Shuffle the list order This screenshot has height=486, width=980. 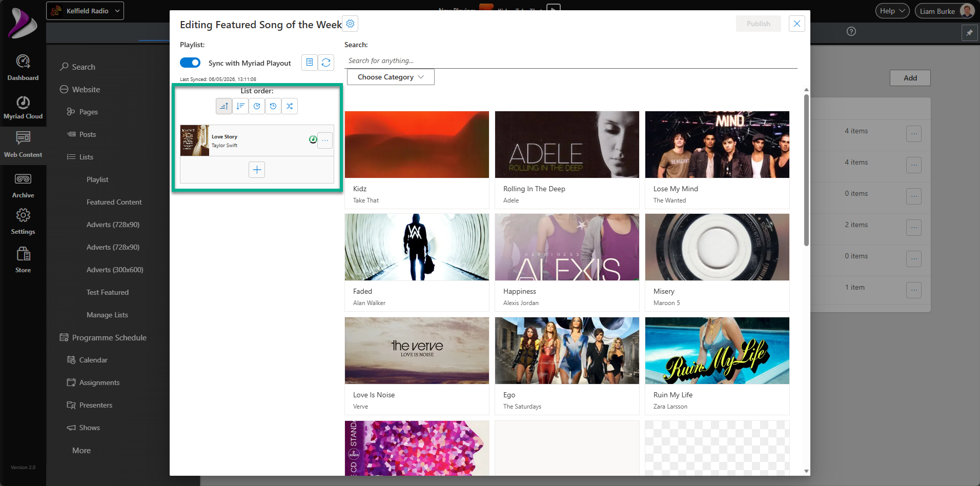pos(290,106)
